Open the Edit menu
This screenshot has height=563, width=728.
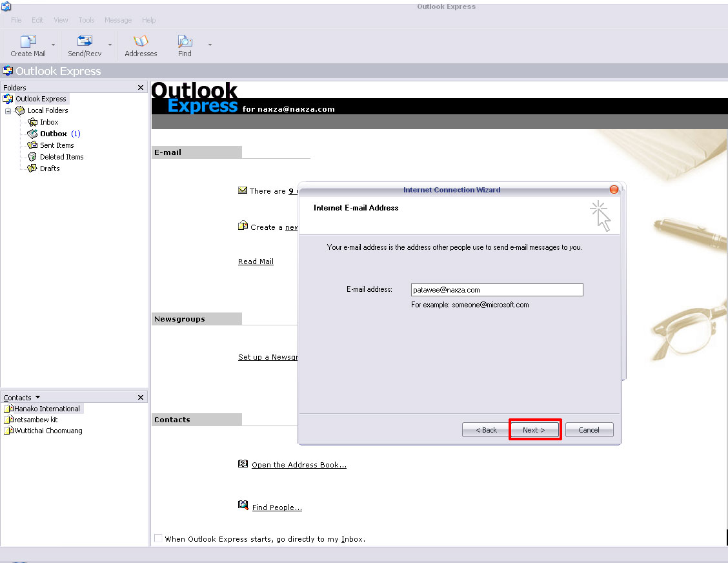click(37, 20)
